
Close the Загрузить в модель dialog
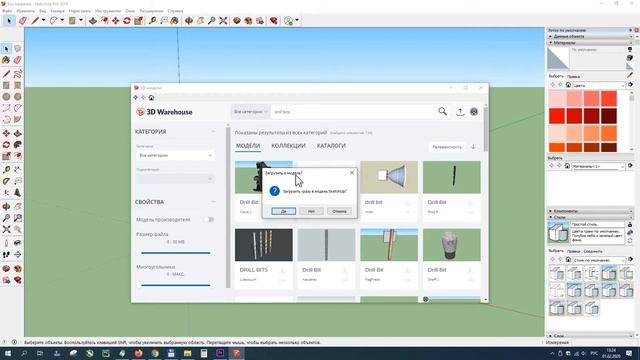point(352,173)
